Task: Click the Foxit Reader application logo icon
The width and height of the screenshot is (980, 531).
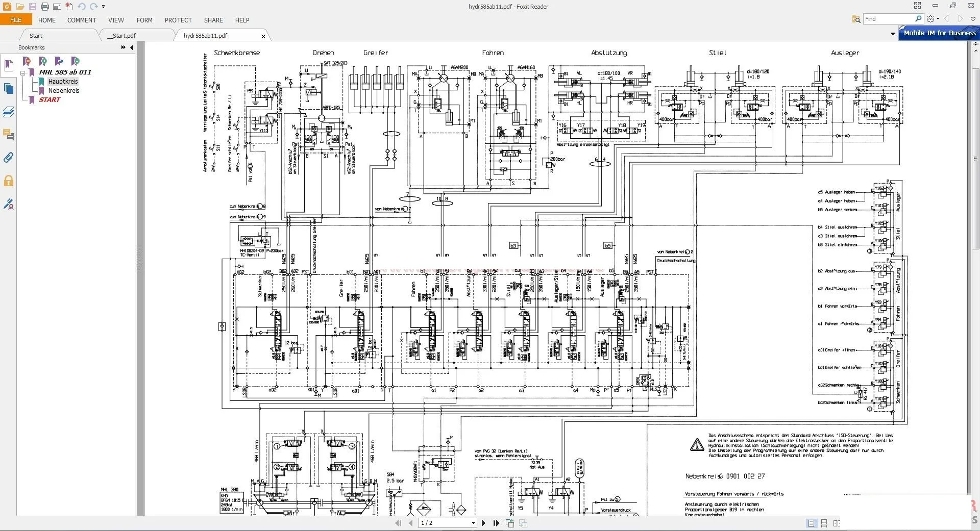Action: pos(7,7)
